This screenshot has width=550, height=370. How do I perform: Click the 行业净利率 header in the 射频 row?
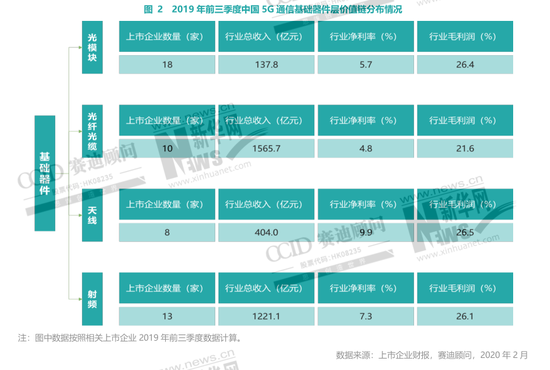click(x=366, y=288)
